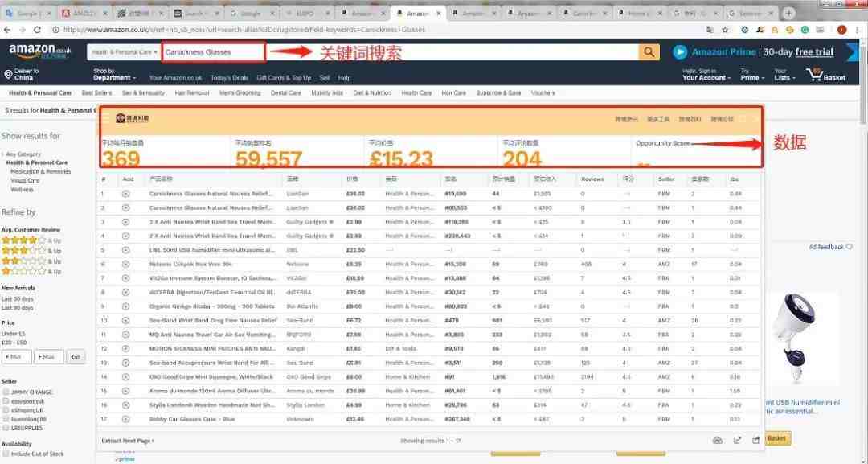Tick the LRSUPPLIES seller checkbox
This screenshot has height=464, width=868.
click(6, 428)
